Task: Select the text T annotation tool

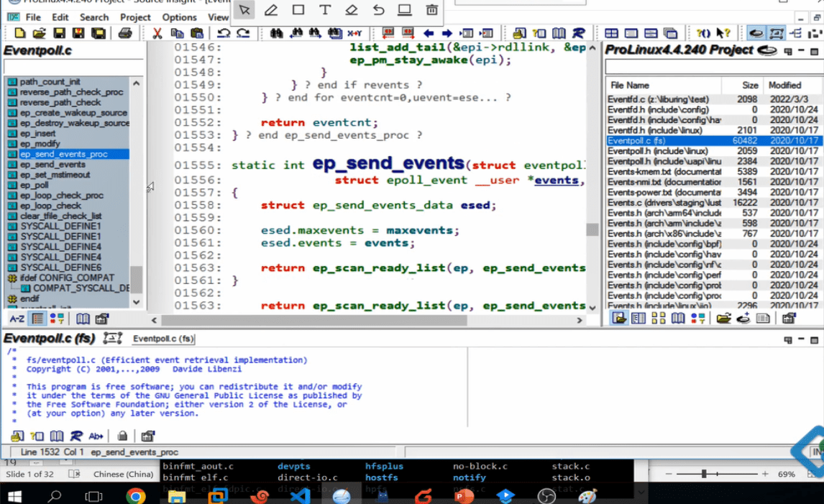Action: pos(324,10)
